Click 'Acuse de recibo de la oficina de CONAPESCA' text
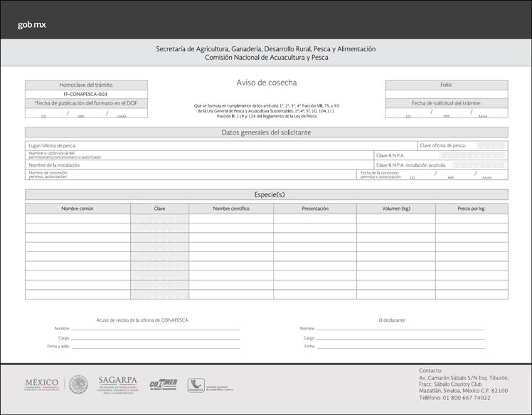The height and width of the screenshot is (415, 532). pyautogui.click(x=142, y=320)
